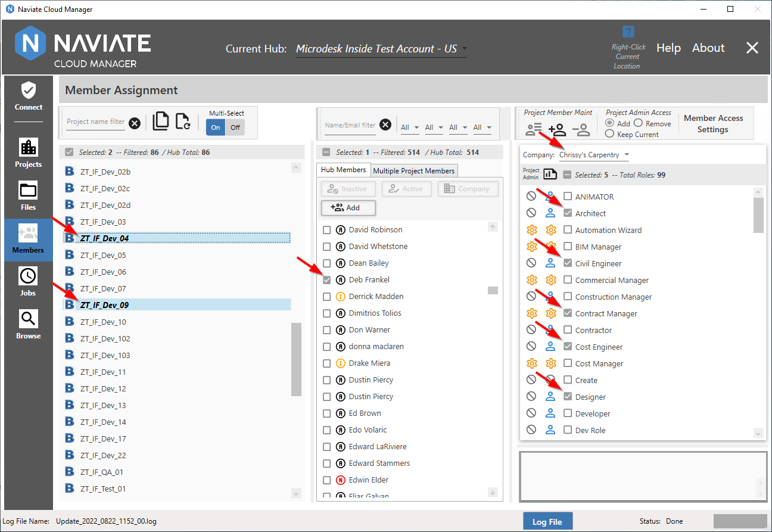Open the Files section in sidebar

[29, 196]
